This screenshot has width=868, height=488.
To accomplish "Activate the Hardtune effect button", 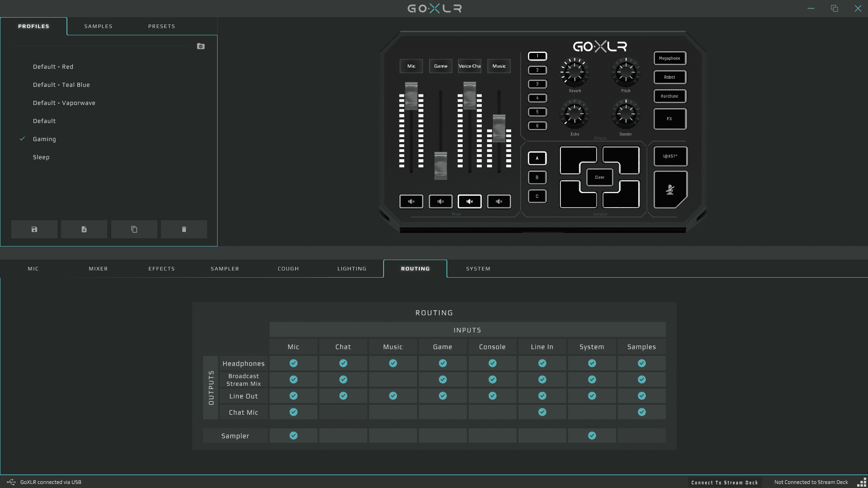I will 670,96.
